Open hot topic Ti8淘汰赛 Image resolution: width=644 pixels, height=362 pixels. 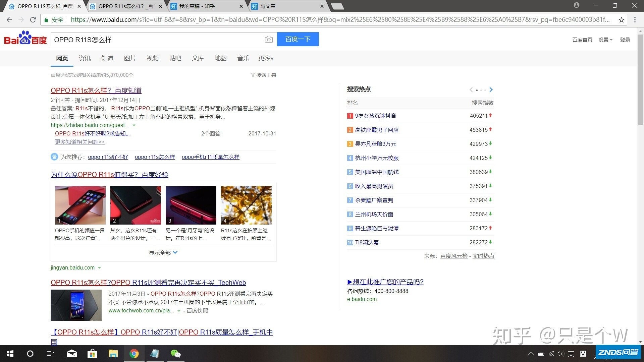pos(367,242)
